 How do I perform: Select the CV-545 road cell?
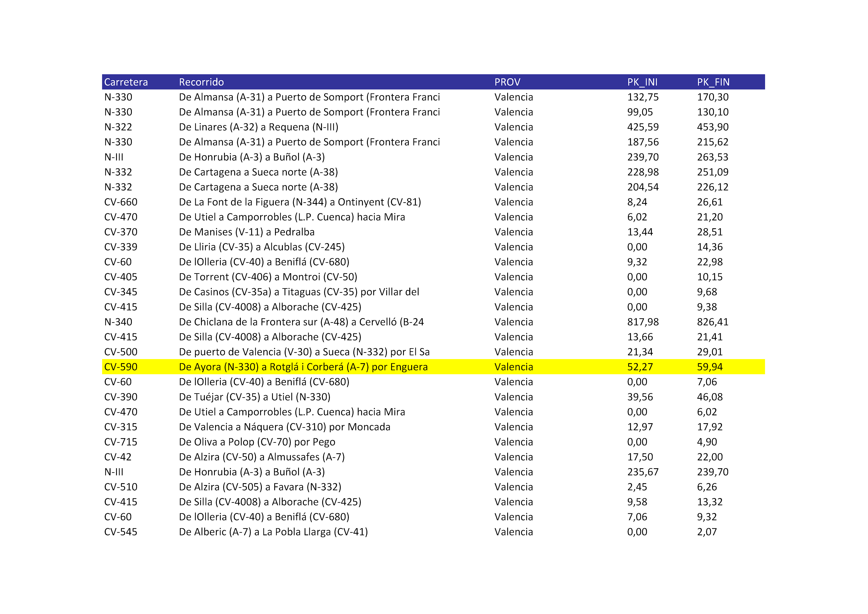tap(121, 532)
